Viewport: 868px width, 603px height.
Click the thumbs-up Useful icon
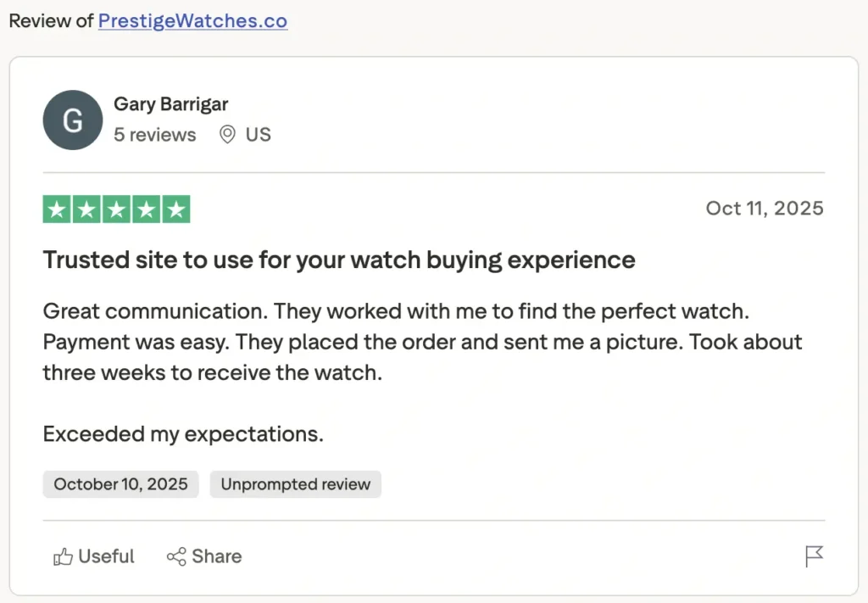[x=64, y=556]
